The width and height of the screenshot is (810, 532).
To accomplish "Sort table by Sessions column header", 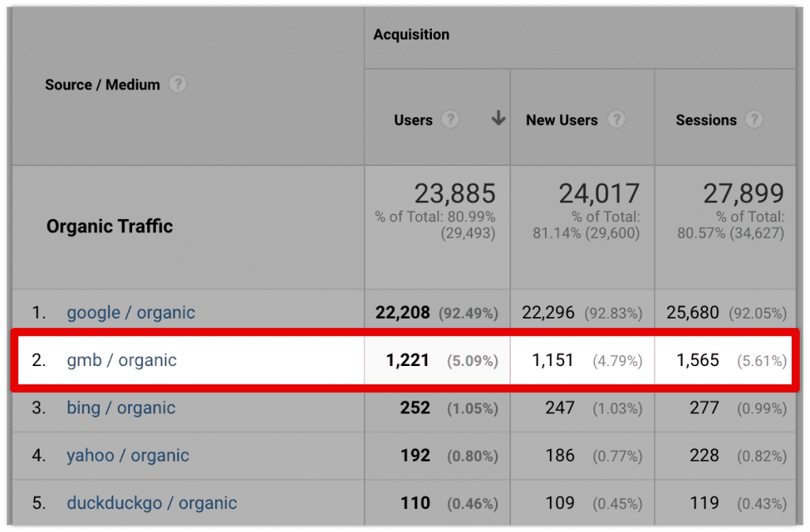I will [x=706, y=120].
